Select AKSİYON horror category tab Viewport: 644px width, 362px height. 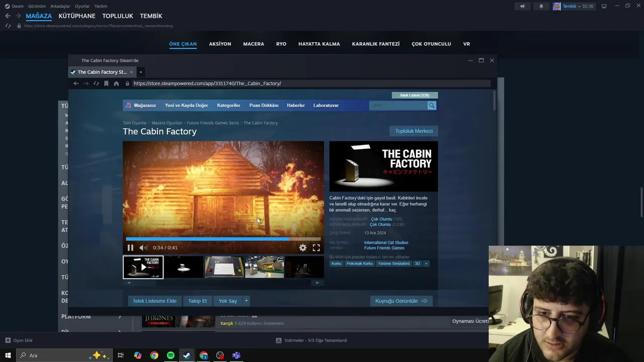[x=220, y=44]
